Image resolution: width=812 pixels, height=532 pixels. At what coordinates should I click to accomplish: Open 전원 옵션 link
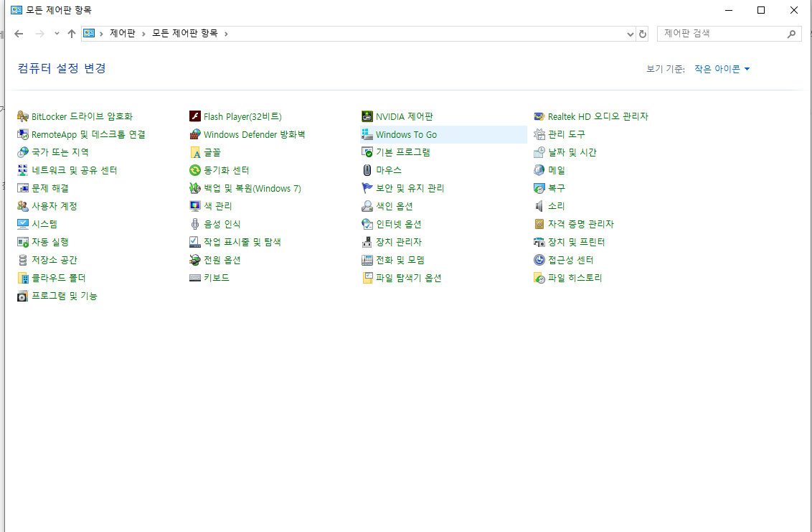[x=222, y=260]
